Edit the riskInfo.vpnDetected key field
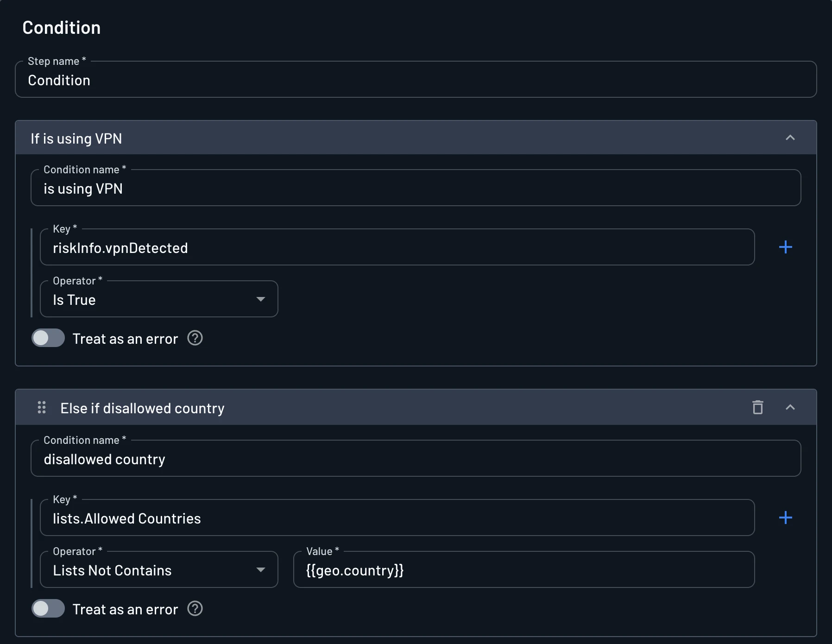832x644 pixels. (x=397, y=247)
